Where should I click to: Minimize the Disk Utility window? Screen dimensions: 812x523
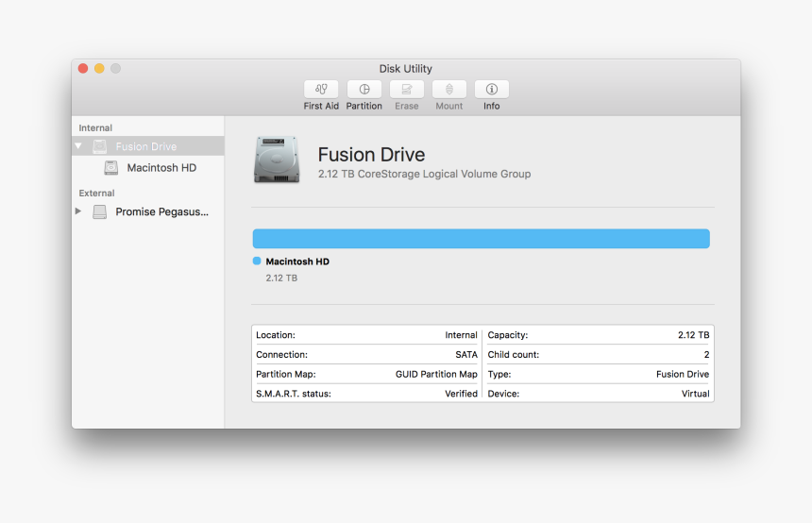99,68
